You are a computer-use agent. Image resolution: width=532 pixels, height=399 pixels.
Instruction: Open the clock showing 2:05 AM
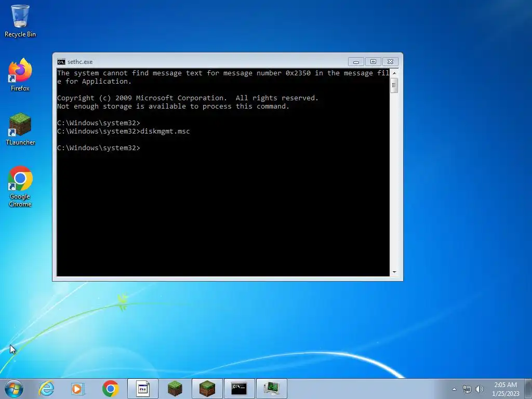pos(506,389)
